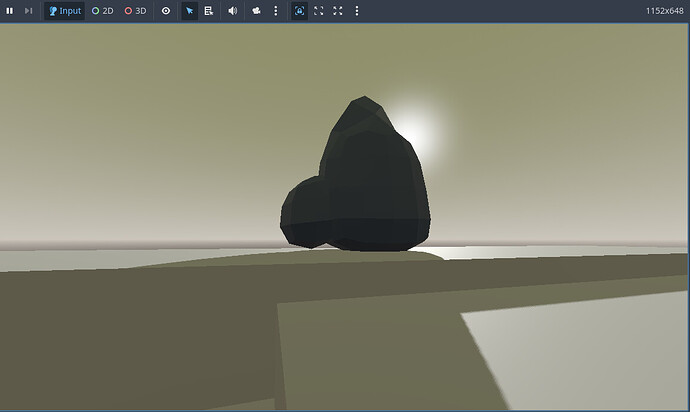Toggle the camera override icon
This screenshot has width=690, height=412.
coord(256,11)
